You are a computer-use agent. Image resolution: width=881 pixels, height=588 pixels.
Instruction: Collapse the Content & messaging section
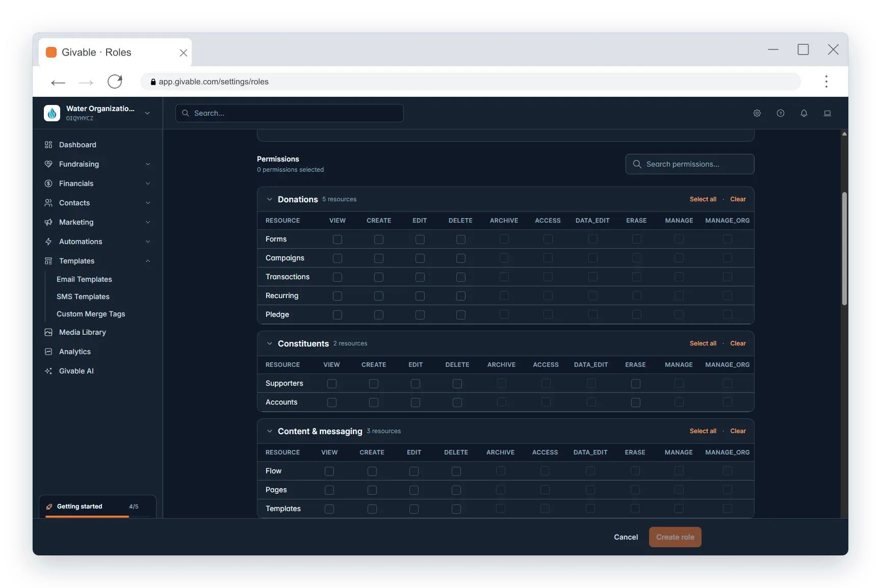[x=270, y=431]
